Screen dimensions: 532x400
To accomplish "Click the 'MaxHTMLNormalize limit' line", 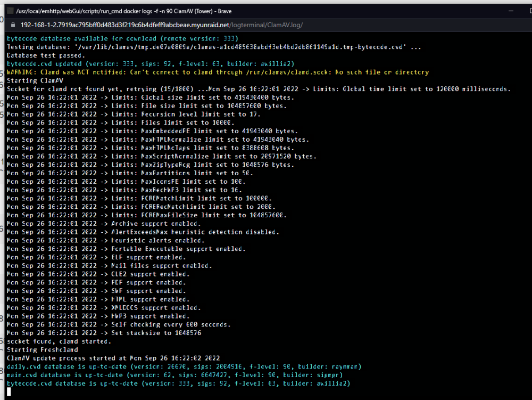I will 158,140.
